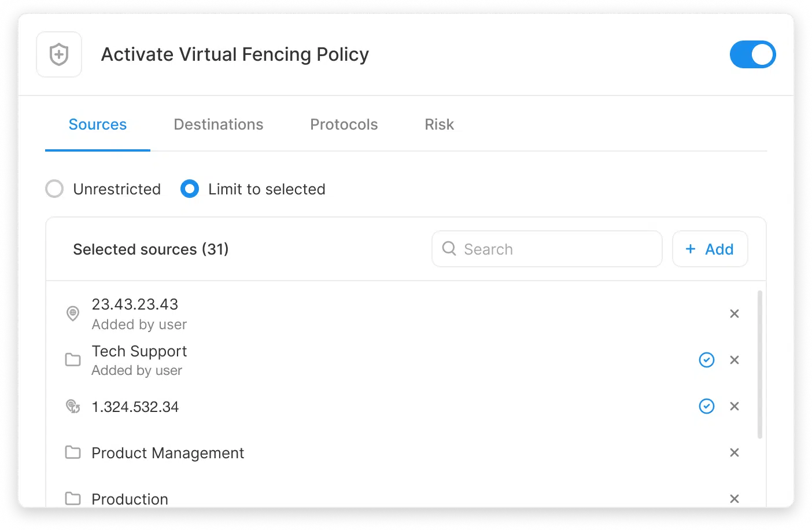Remove the Tech Support source

point(735,360)
